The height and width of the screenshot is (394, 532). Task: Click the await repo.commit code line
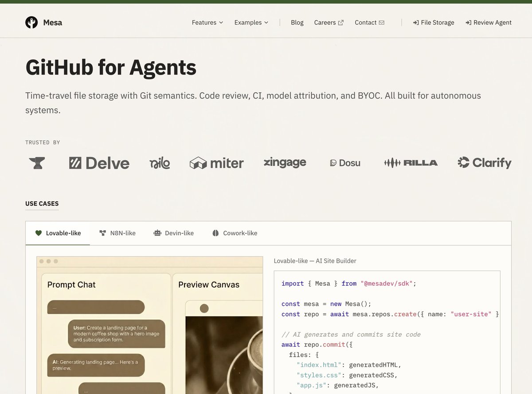coord(317,345)
